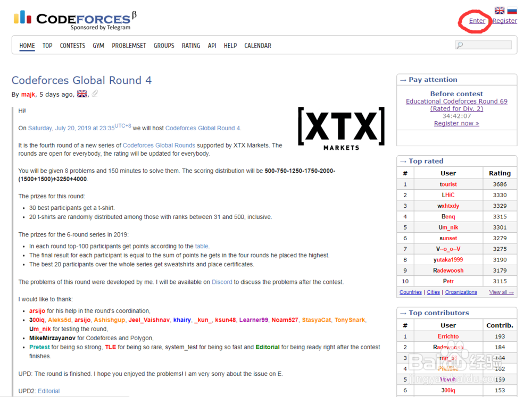Open the HOME menu tab
This screenshot has width=532, height=397.
(27, 45)
